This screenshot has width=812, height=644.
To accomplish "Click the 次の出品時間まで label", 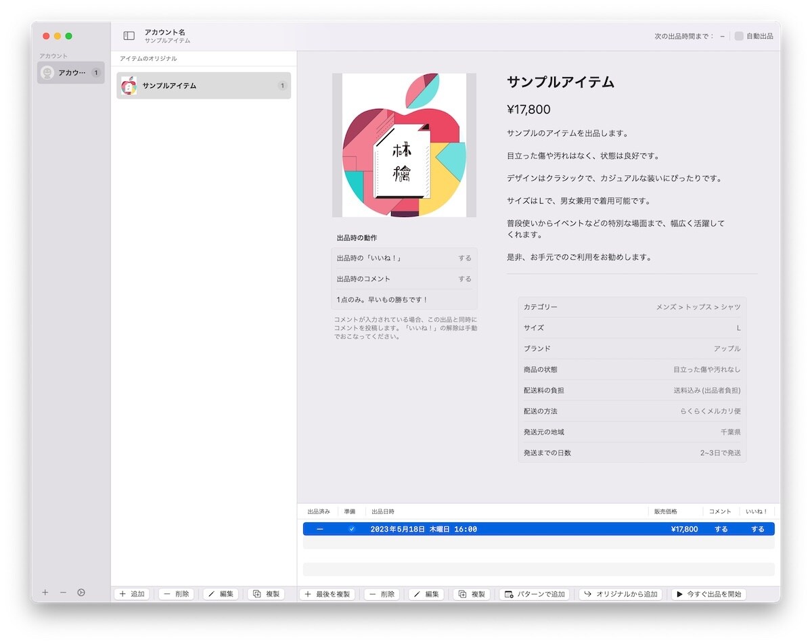I will (684, 37).
